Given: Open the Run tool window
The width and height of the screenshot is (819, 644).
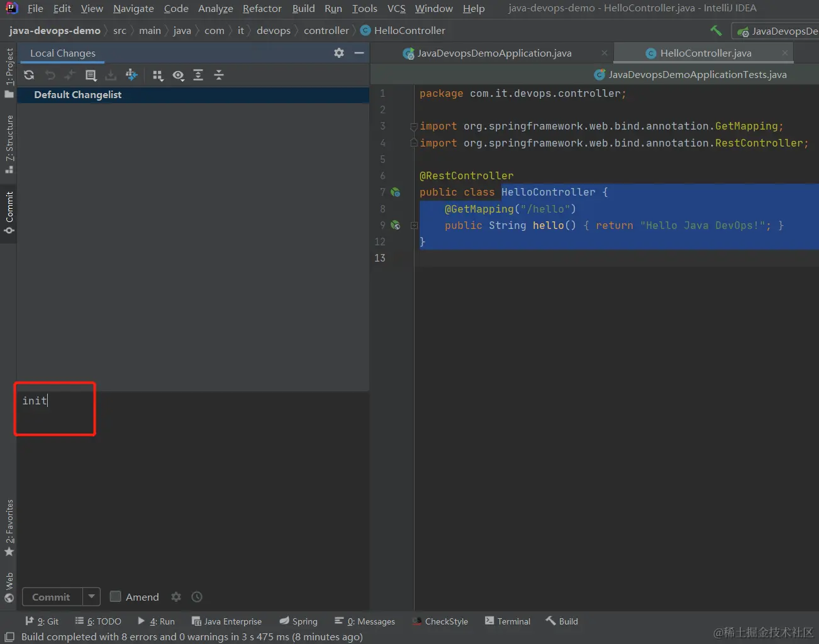Looking at the screenshot, I should [x=156, y=621].
